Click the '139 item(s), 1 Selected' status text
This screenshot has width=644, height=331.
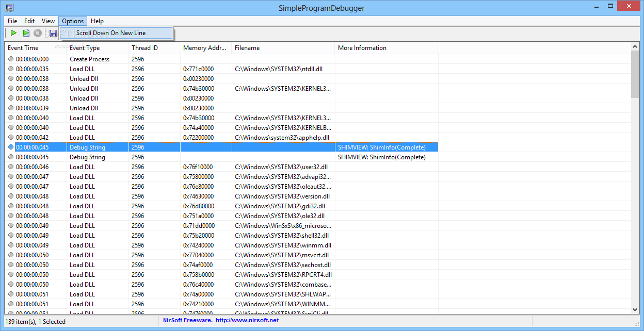click(x=36, y=322)
